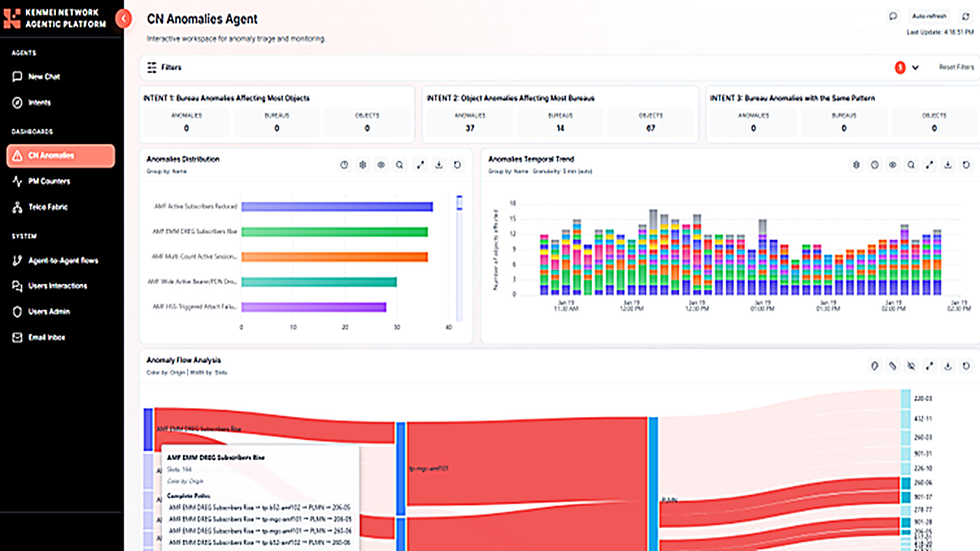Click AMF Multi-Count Active Session orange bar

point(335,257)
